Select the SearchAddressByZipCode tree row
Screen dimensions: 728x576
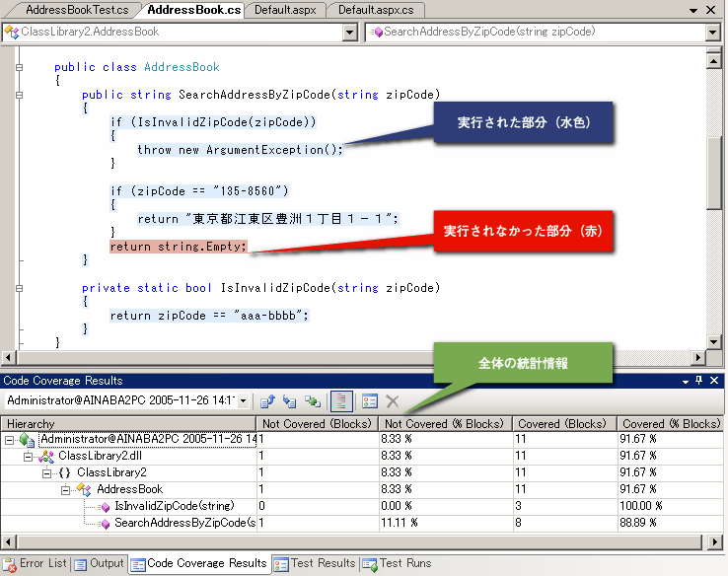[362, 523]
